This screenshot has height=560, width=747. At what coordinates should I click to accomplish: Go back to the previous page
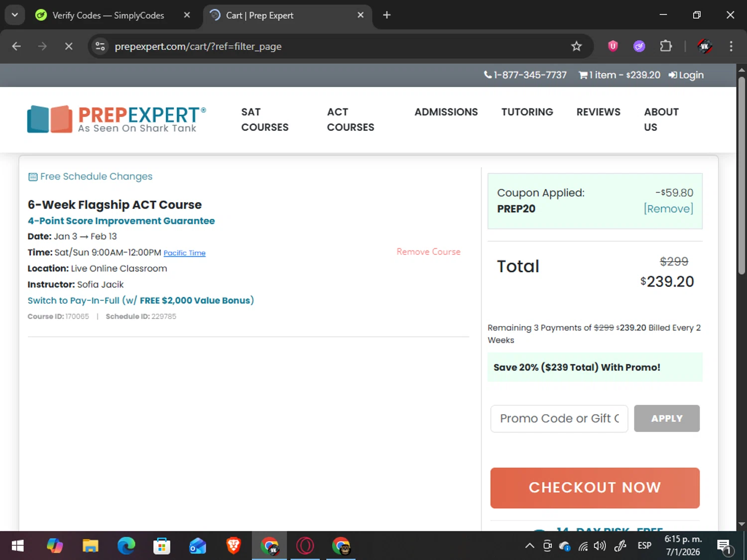[16, 46]
